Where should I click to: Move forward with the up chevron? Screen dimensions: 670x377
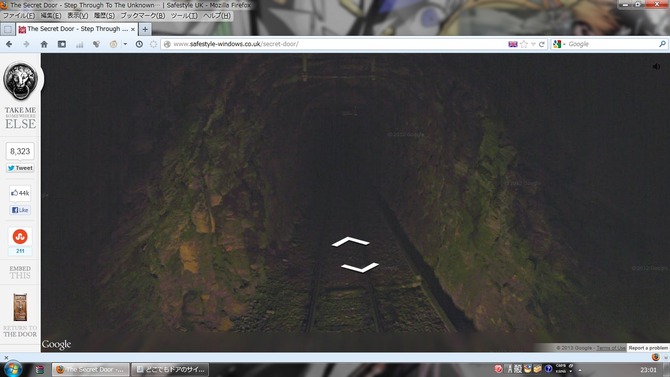(351, 242)
